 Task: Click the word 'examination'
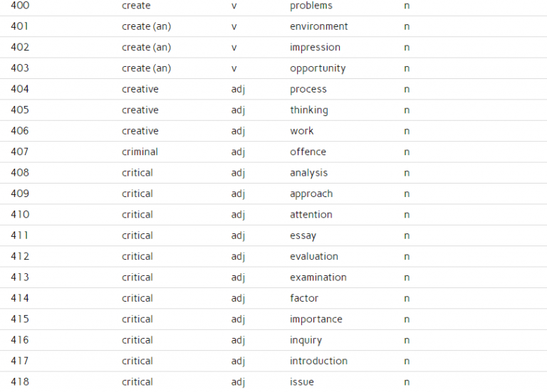(x=318, y=277)
